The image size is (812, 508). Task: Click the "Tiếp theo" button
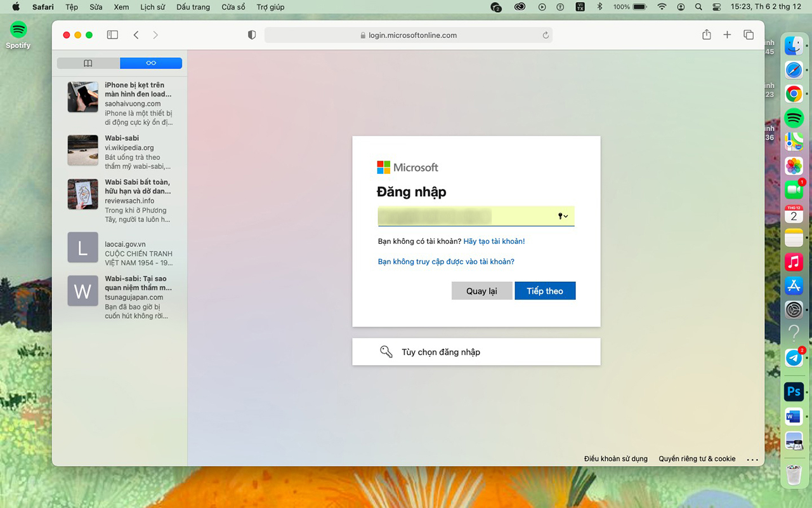coord(545,291)
